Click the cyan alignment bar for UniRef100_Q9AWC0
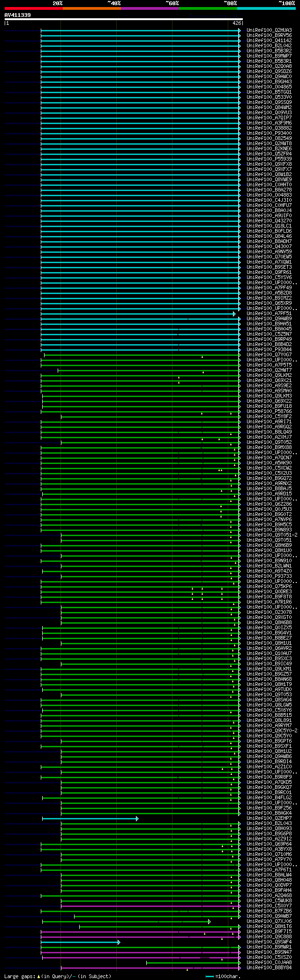This screenshot has width=300, height=980. [141, 77]
